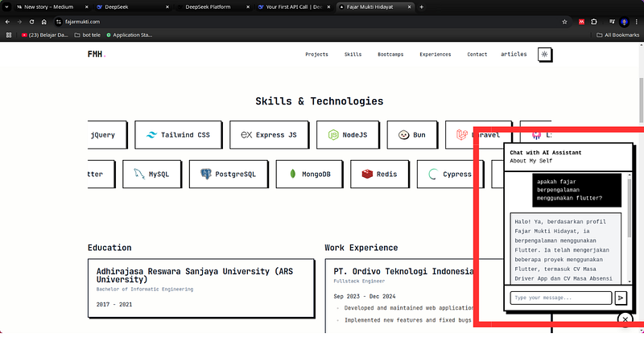Open a new browser tab
The height and width of the screenshot is (337, 644).
[421, 7]
